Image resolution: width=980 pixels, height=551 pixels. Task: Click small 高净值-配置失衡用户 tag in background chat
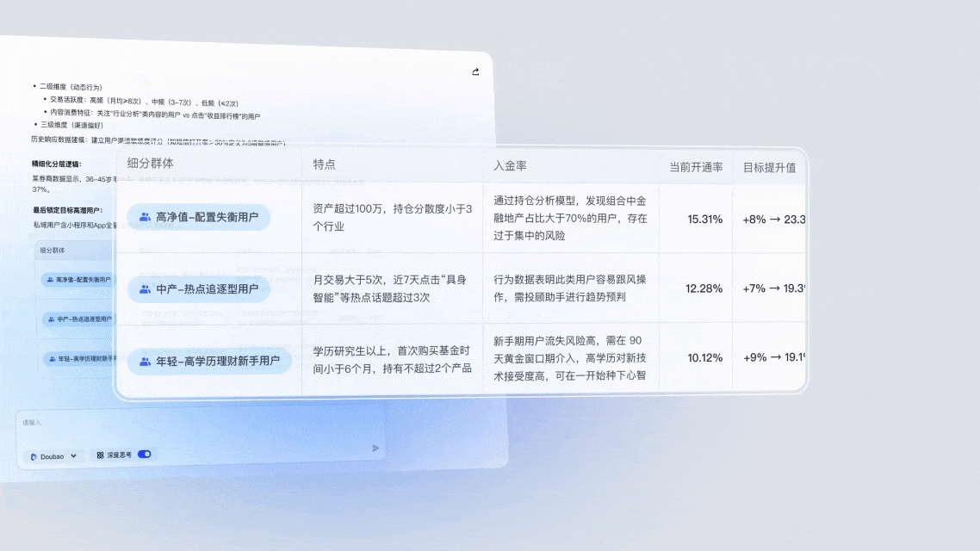(78, 279)
